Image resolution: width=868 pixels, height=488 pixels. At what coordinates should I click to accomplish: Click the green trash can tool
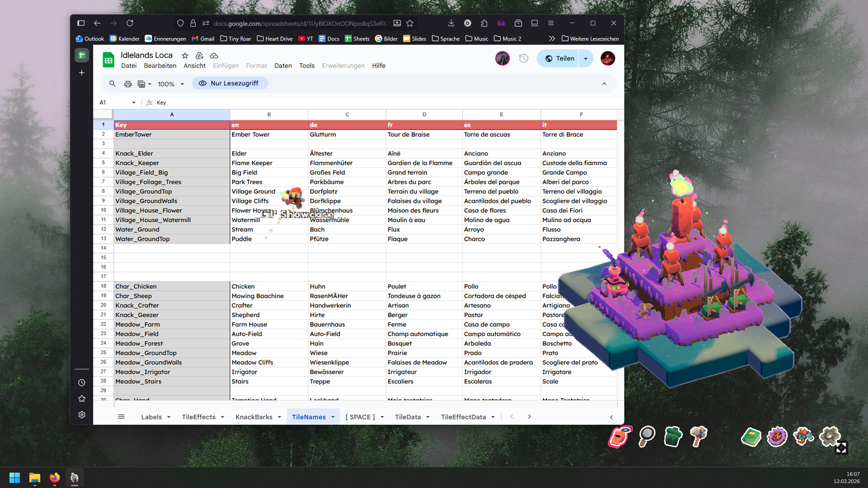673,436
